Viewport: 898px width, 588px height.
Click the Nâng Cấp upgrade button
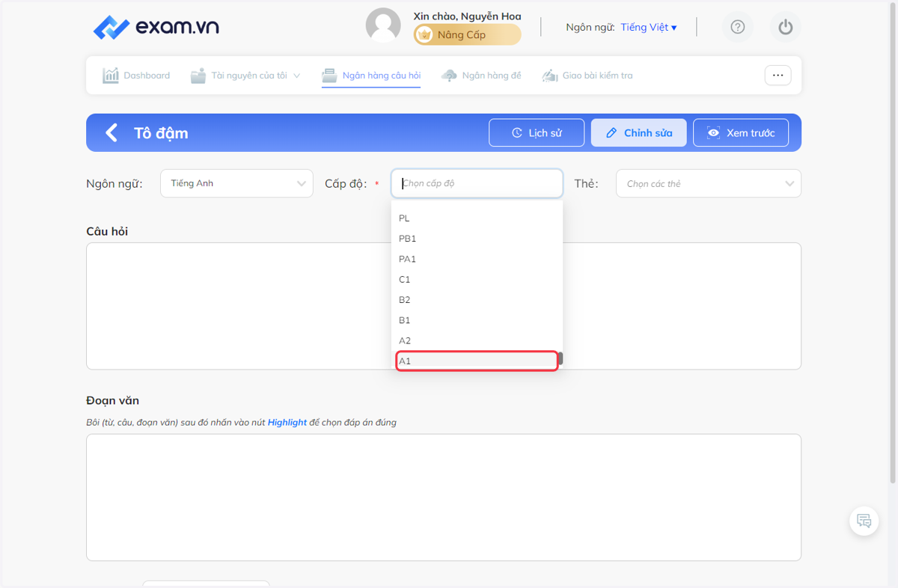pyautogui.click(x=467, y=34)
